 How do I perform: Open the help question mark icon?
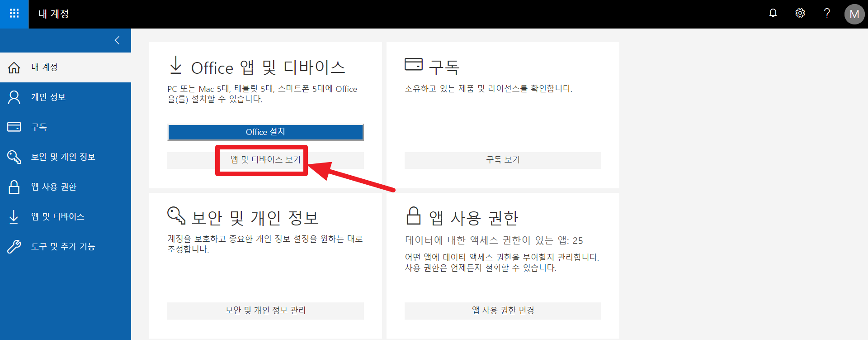click(827, 13)
